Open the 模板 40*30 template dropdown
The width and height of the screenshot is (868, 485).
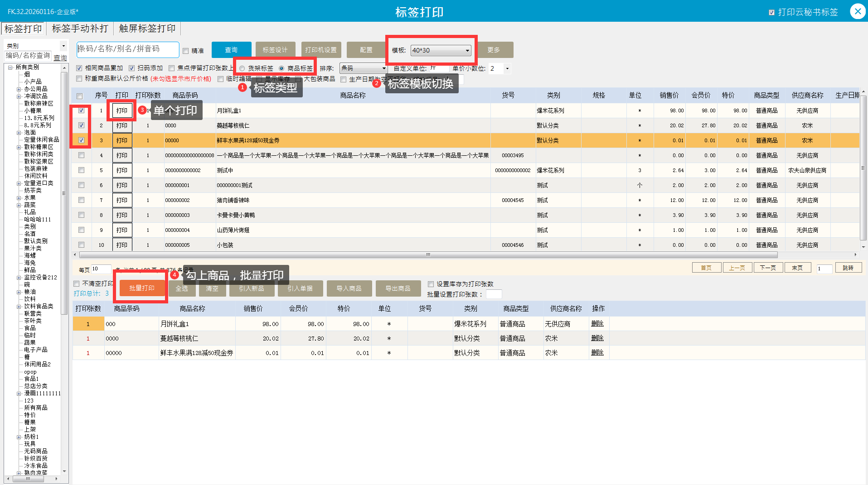click(467, 50)
